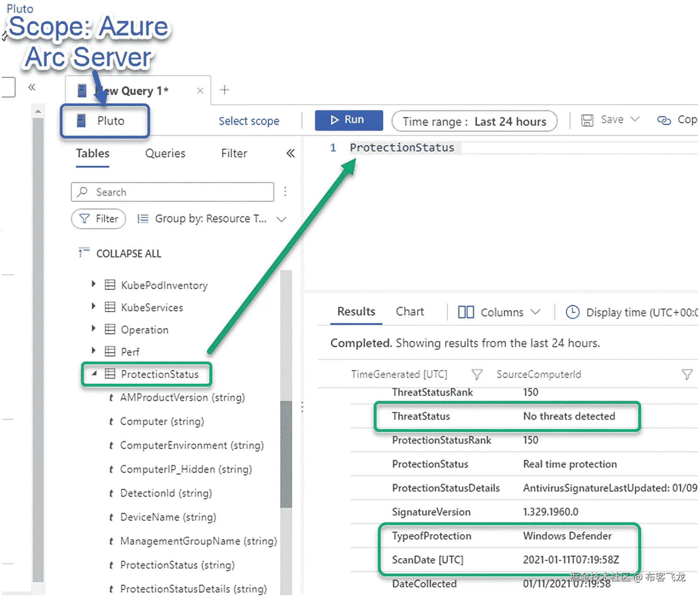This screenshot has height=597, width=700.
Task: Collapse the ProtectionStatus table node
Action: click(94, 373)
